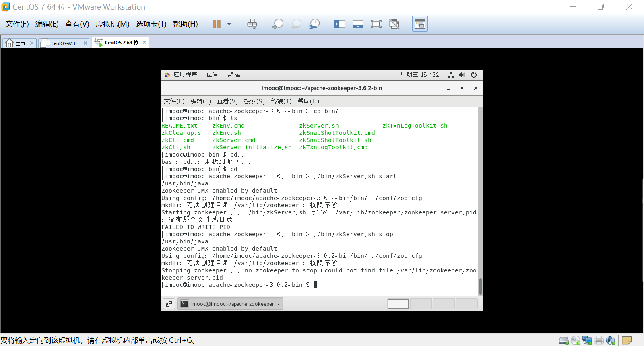Click the show desktop button in GNOME taskbar
Viewport: 644px width, 346px height.
click(x=169, y=304)
